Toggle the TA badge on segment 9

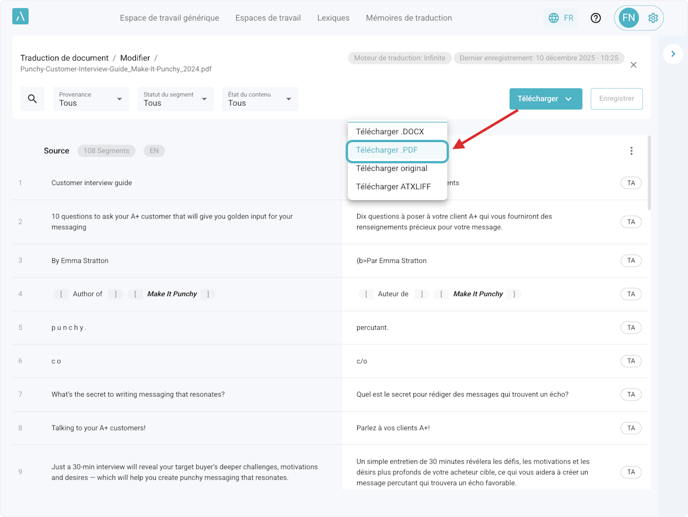pyautogui.click(x=630, y=472)
